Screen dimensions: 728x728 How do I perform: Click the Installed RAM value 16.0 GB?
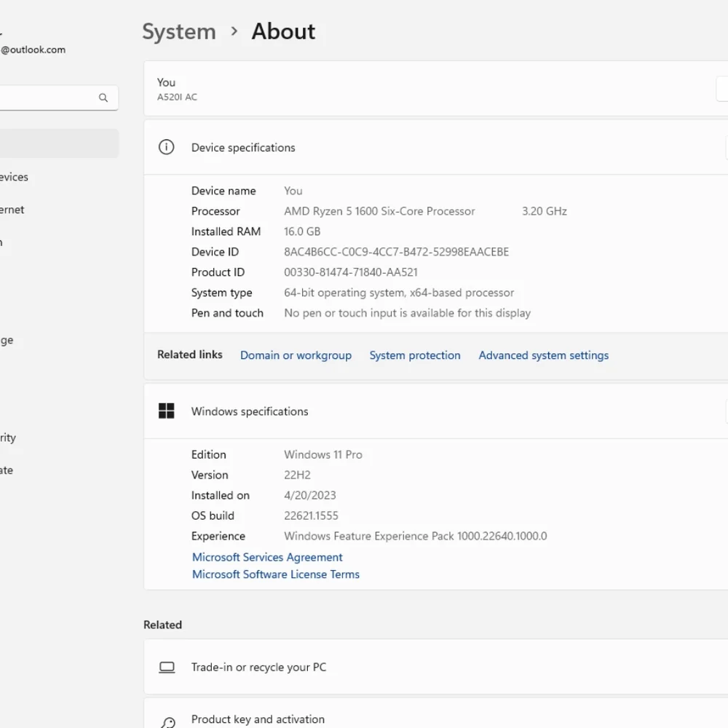(x=302, y=232)
